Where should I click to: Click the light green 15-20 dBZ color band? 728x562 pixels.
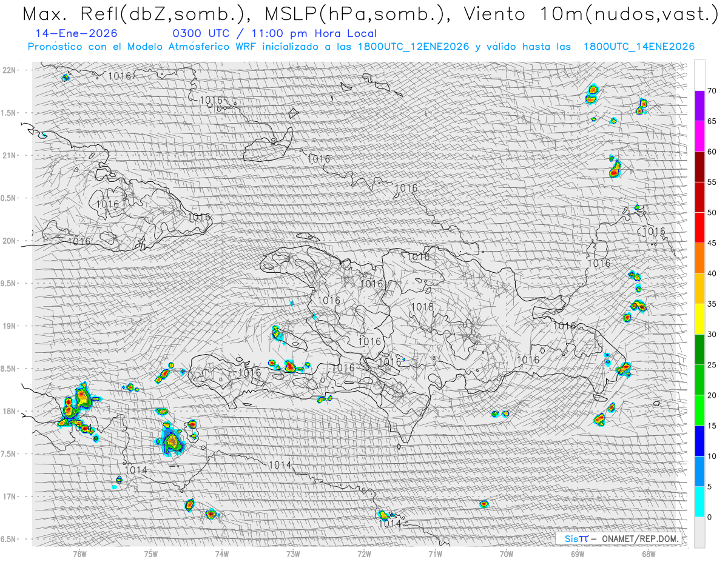(x=699, y=410)
